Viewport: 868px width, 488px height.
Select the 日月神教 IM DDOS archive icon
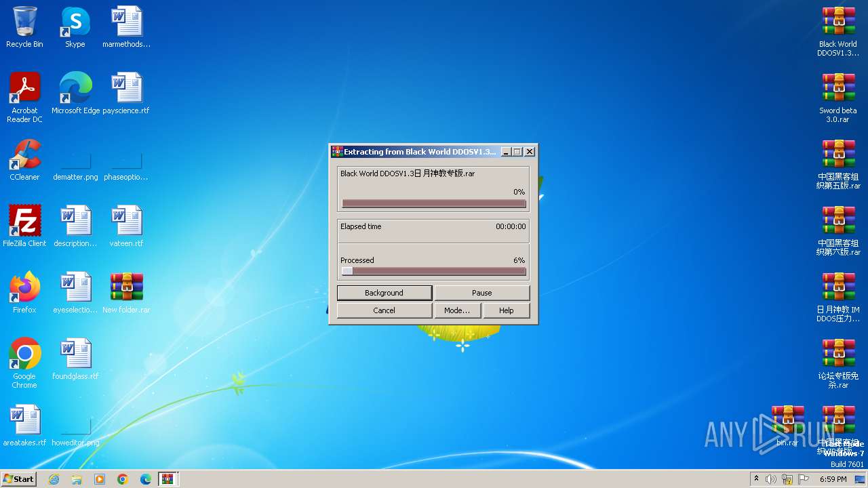[838, 297]
